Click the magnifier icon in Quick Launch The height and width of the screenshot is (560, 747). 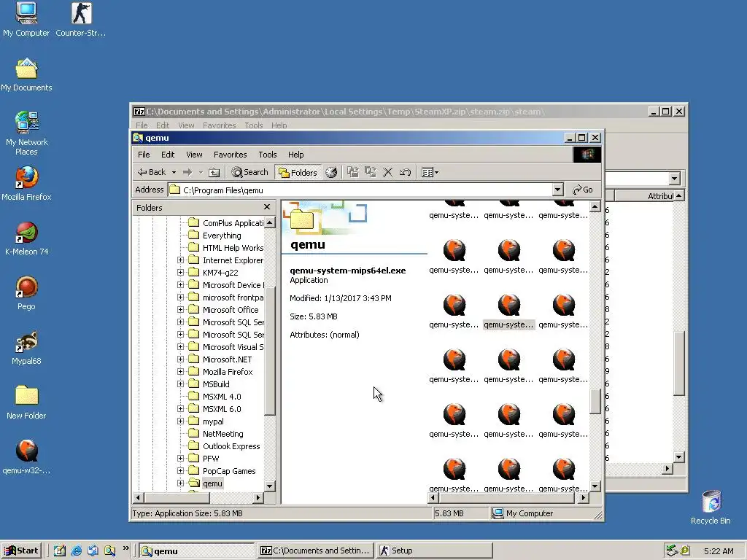pyautogui.click(x=110, y=551)
